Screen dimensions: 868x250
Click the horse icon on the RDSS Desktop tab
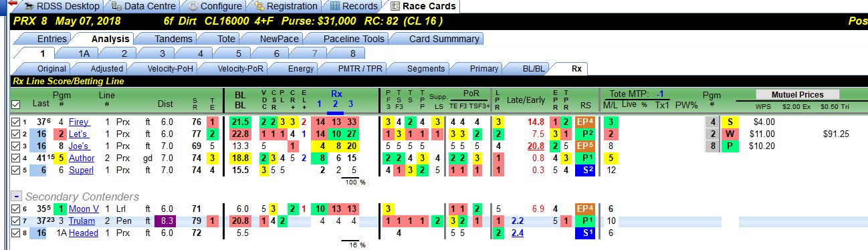(x=29, y=6)
